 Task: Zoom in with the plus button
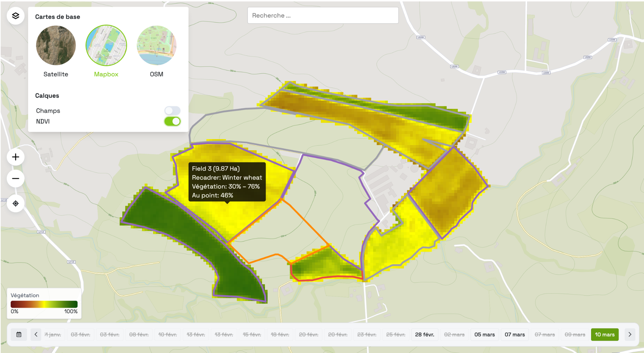coord(16,157)
